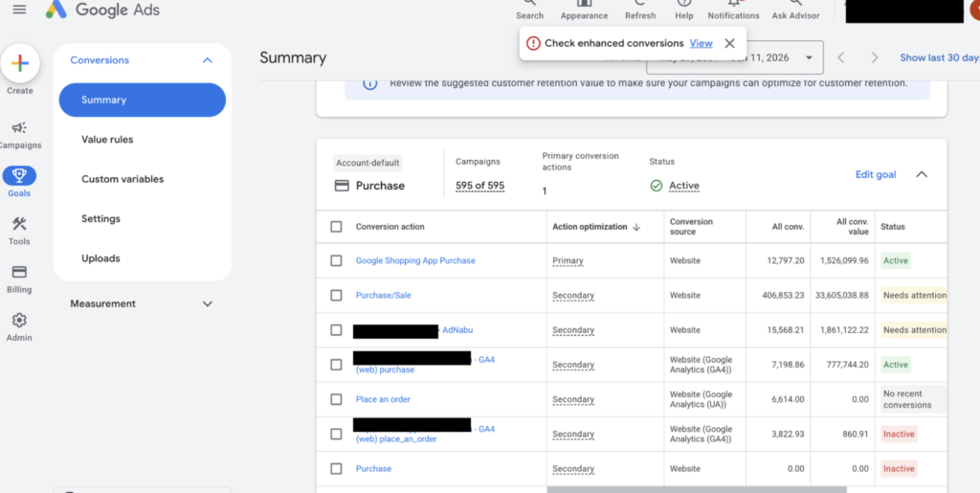The image size is (980, 493).
Task: Open the date range dropdown
Action: point(809,58)
